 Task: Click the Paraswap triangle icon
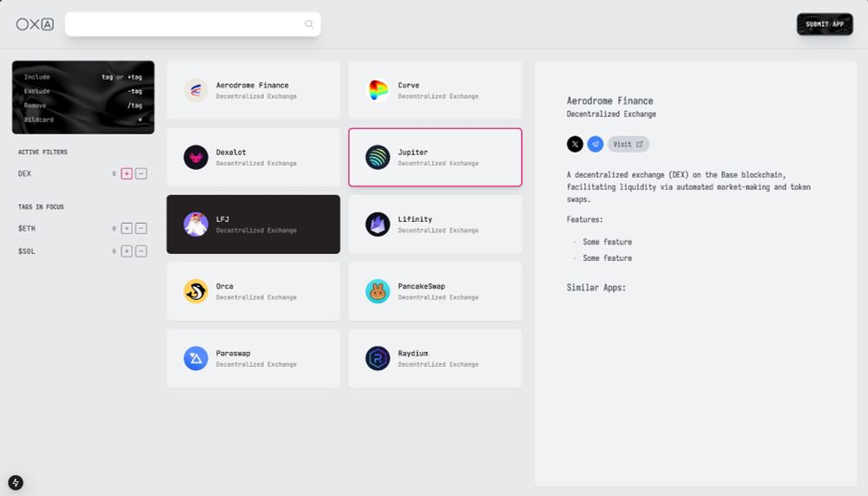195,358
